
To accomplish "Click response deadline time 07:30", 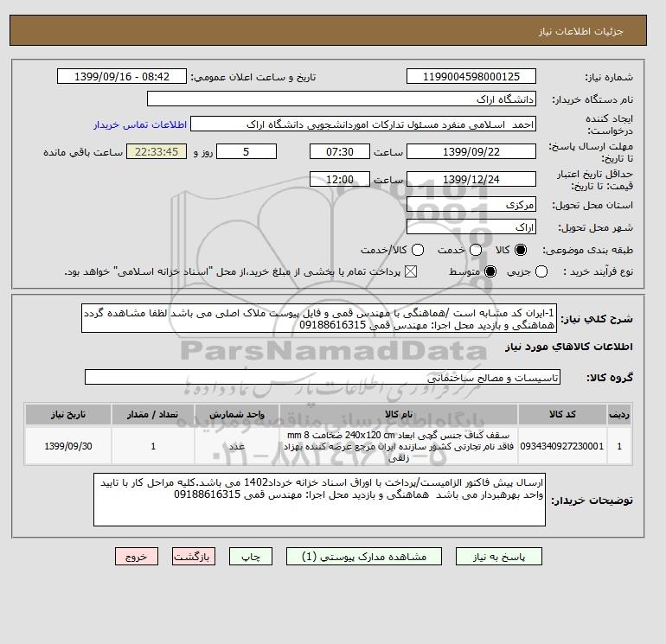I will point(340,151).
